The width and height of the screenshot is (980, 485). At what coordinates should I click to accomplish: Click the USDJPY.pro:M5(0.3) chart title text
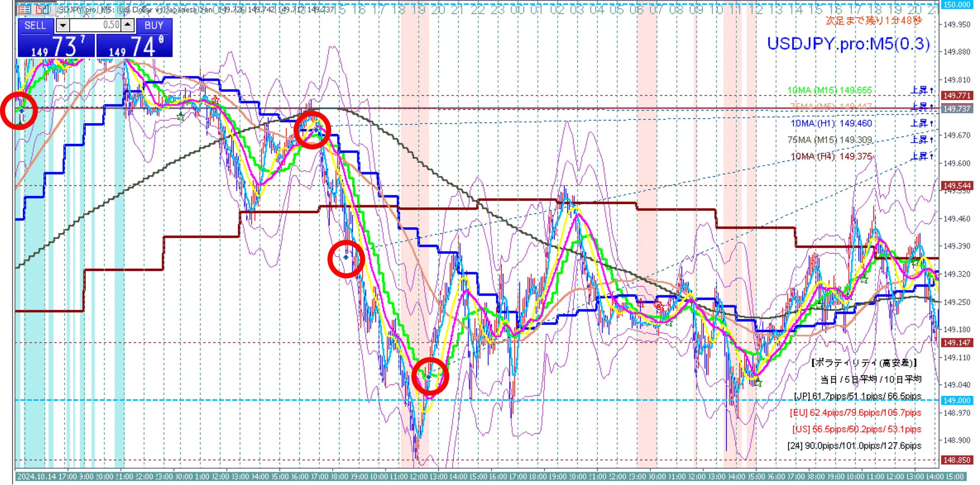point(848,44)
